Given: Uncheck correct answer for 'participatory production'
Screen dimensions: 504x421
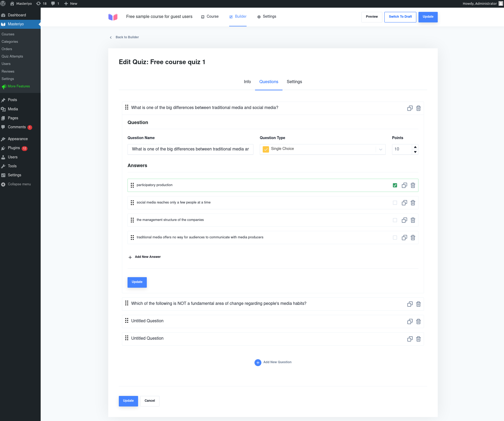Looking at the screenshot, I should click(x=395, y=185).
